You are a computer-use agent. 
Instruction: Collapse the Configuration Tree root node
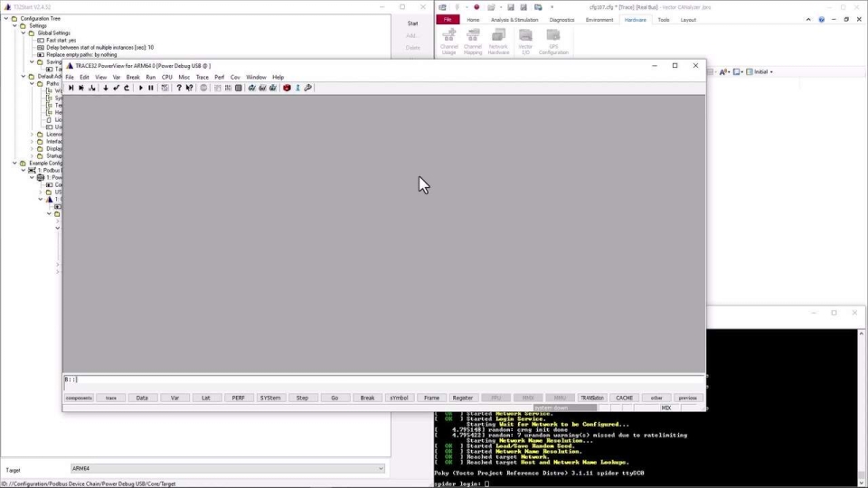coord(6,18)
